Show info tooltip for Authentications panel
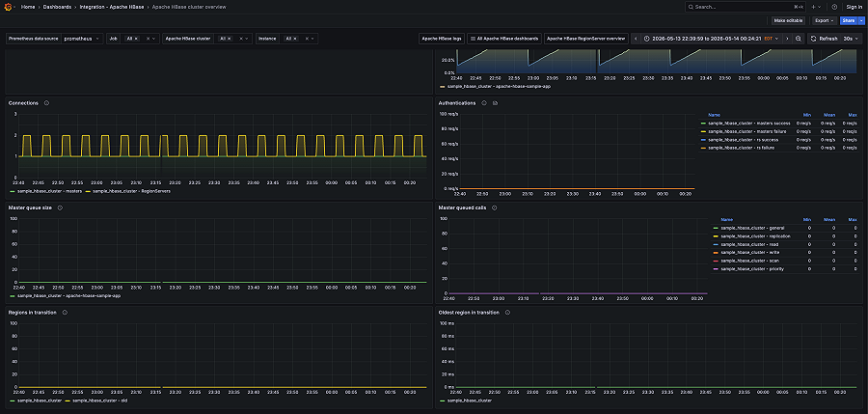The image size is (868, 414). [484, 103]
